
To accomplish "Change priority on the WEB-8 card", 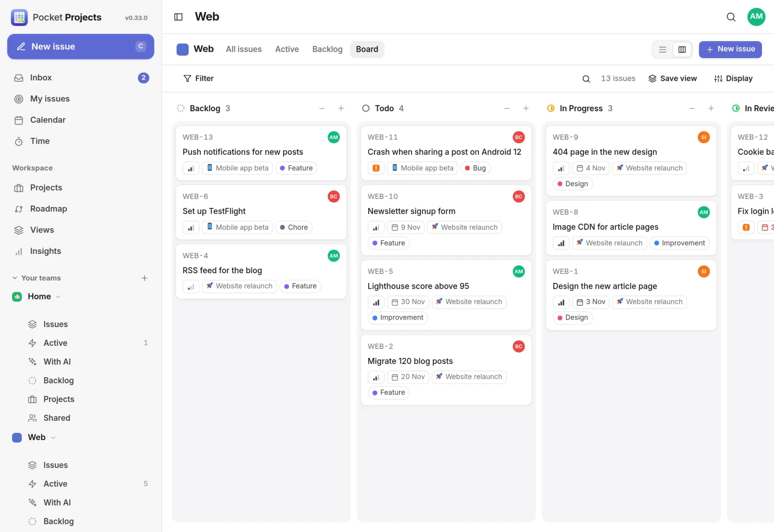I will tap(561, 243).
